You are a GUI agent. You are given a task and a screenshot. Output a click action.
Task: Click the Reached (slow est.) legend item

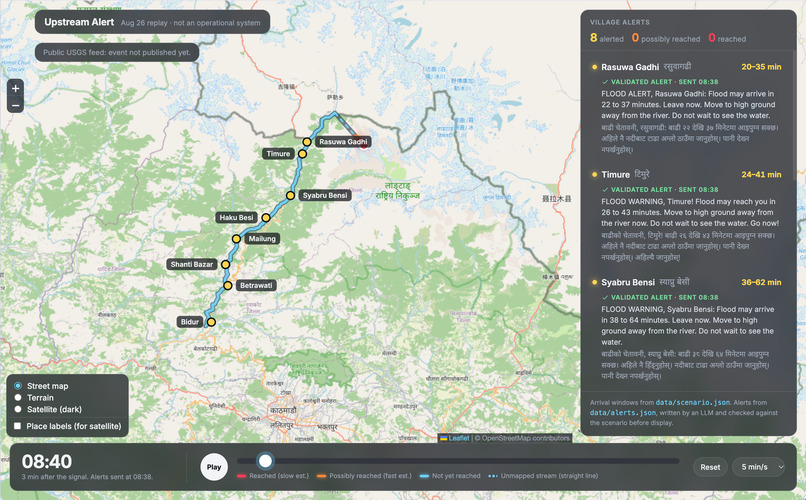(272, 476)
